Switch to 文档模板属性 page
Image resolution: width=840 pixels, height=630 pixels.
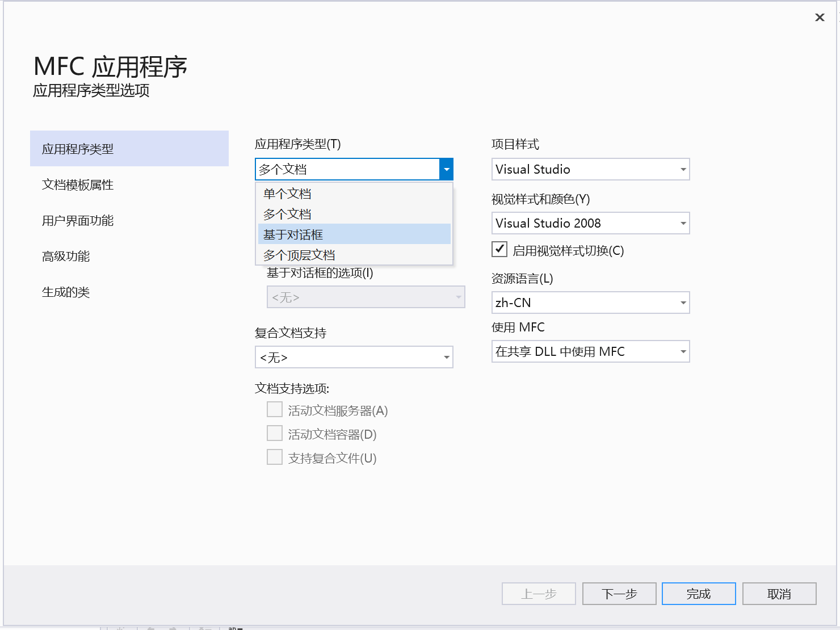pyautogui.click(x=129, y=184)
